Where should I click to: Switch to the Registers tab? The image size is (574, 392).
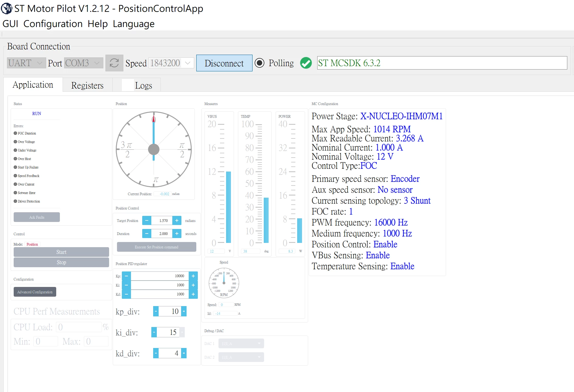[x=88, y=85]
